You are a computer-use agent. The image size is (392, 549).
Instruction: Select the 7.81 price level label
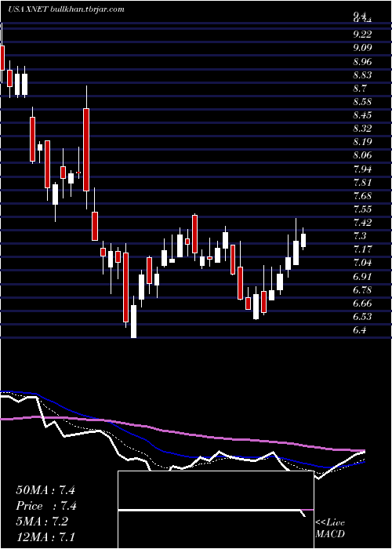pos(362,183)
